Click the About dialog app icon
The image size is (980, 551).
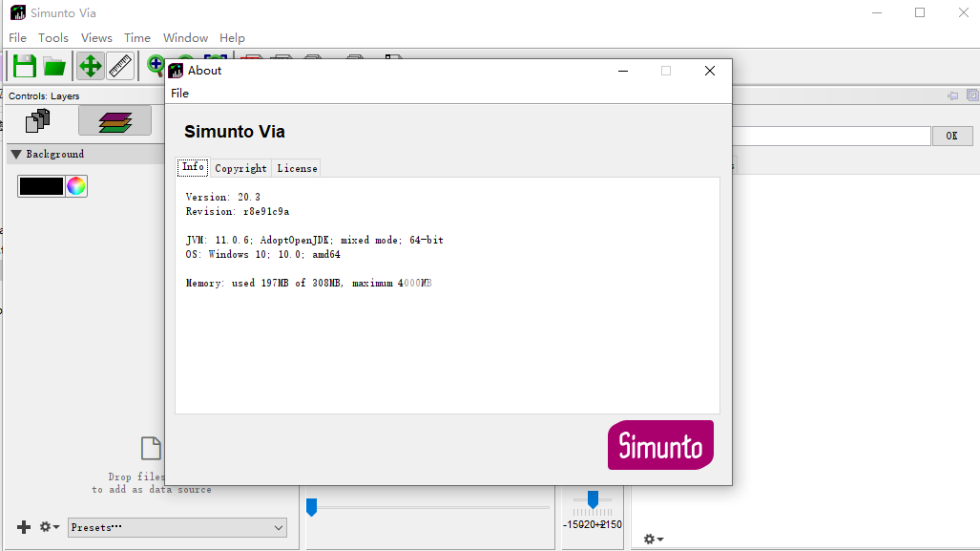pos(177,71)
